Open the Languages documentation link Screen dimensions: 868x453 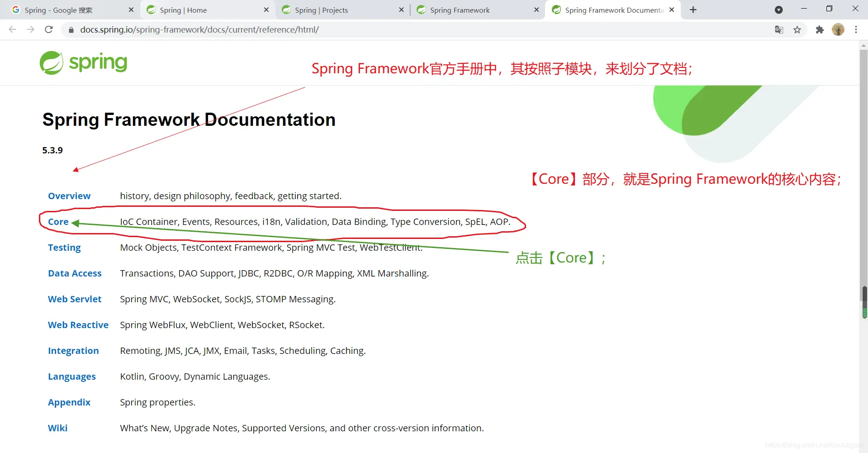pos(72,377)
